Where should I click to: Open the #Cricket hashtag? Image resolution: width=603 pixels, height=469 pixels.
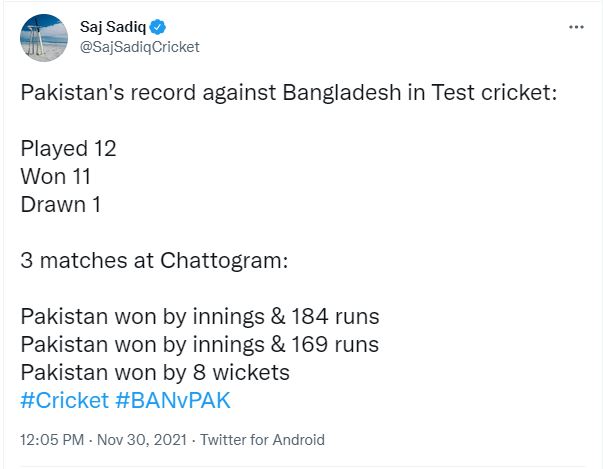64,399
